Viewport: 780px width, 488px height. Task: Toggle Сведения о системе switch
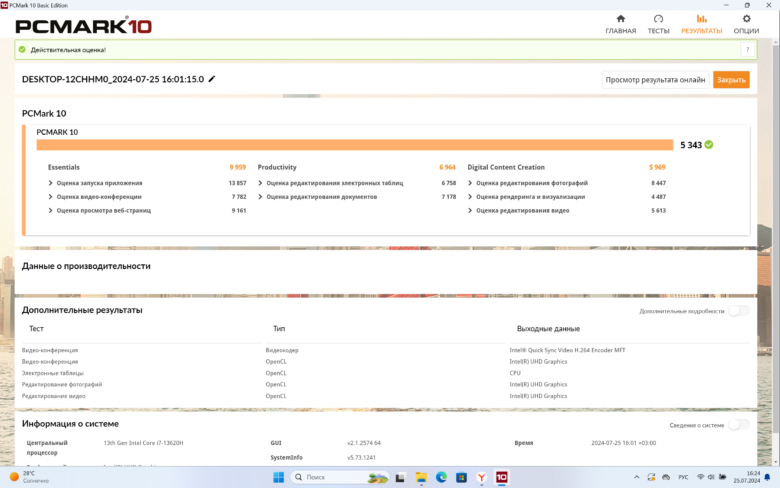pos(739,425)
